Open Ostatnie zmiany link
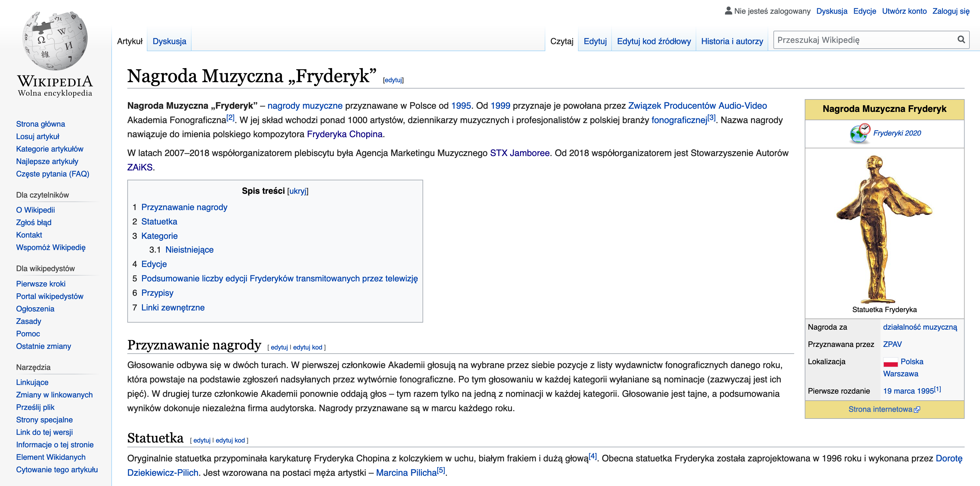Image resolution: width=980 pixels, height=486 pixels. coord(43,347)
